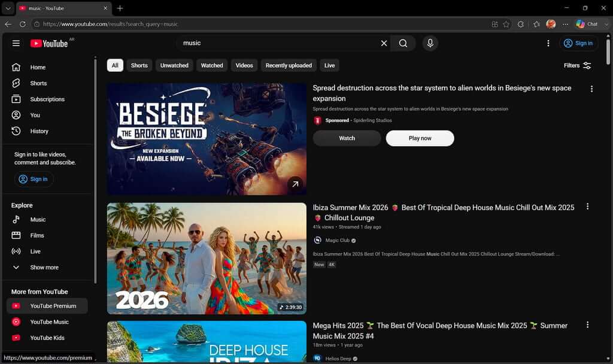The image size is (613, 364).
Task: Click the Besiege ad thumbnail
Action: coord(207,139)
